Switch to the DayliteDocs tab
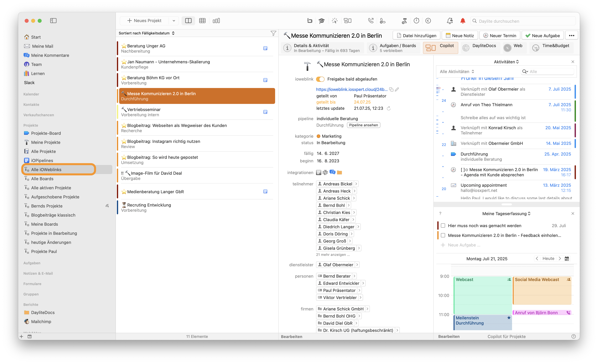Viewport: 598px width, 364px height. click(480, 48)
